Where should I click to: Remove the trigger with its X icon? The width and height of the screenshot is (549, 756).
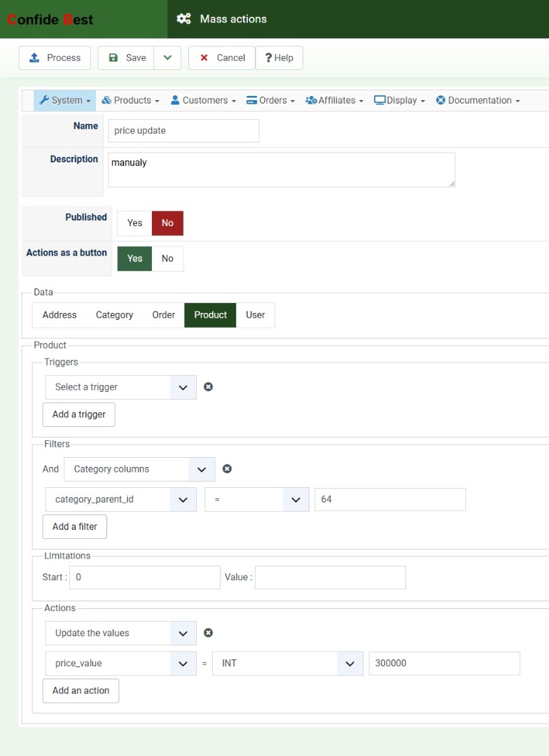(x=208, y=386)
